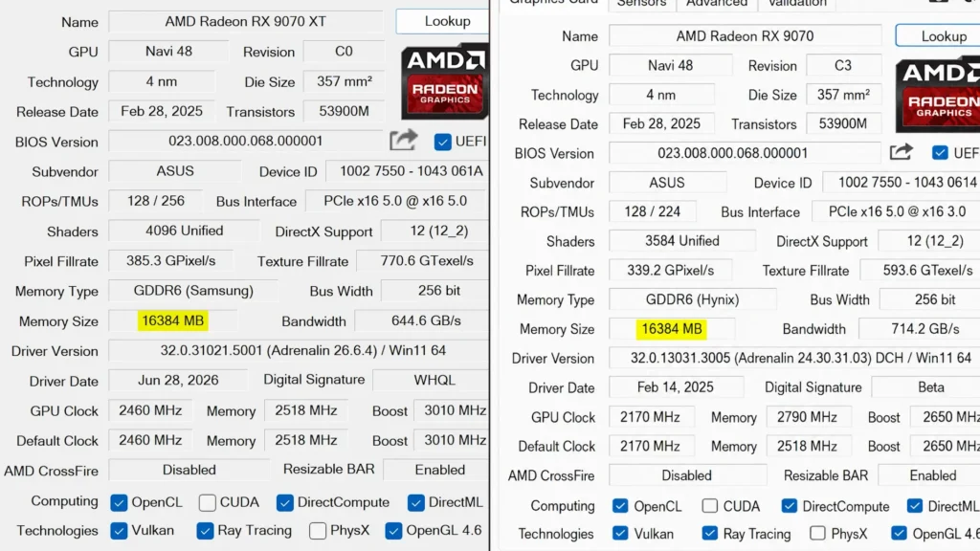Toggle PhysX checkbox in the RX 9070 XT window
Viewport: 980px width, 551px height.
click(318, 531)
